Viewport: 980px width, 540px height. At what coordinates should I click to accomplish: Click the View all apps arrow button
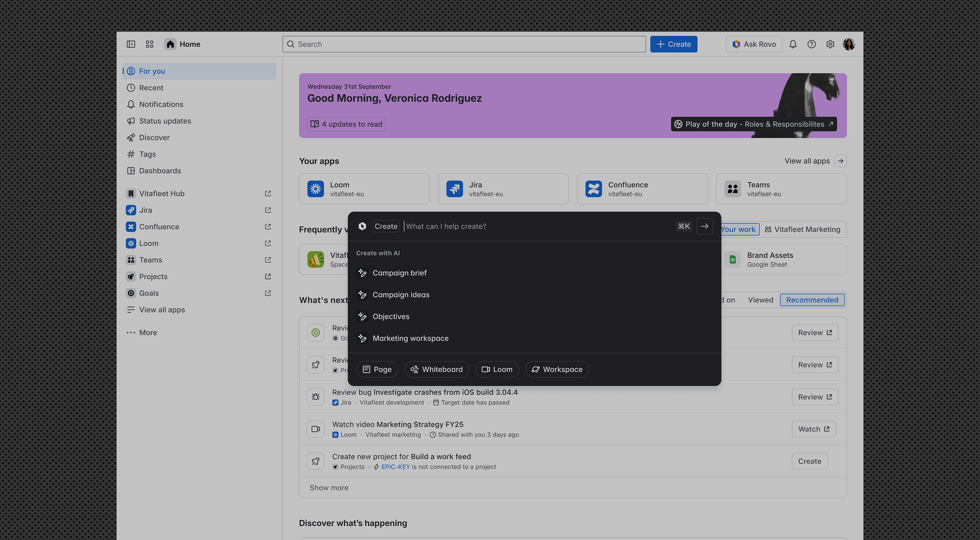point(841,161)
